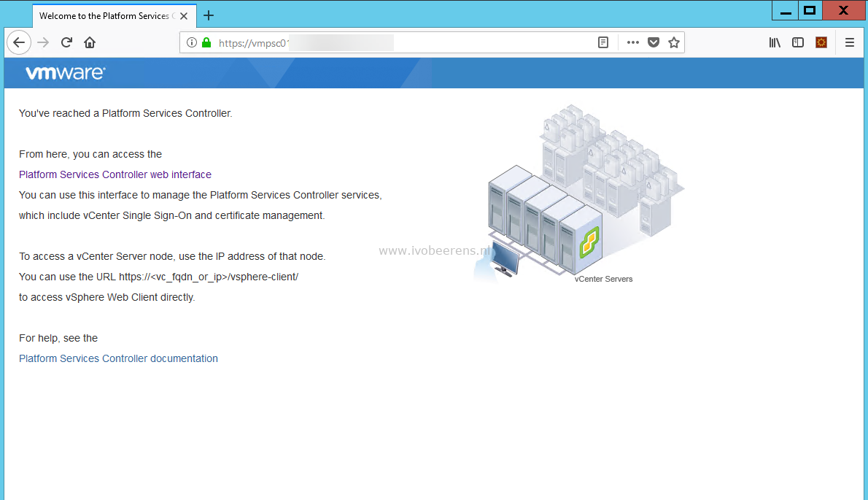Click the 'vCenter Servers' image caption
868x500 pixels.
(603, 279)
